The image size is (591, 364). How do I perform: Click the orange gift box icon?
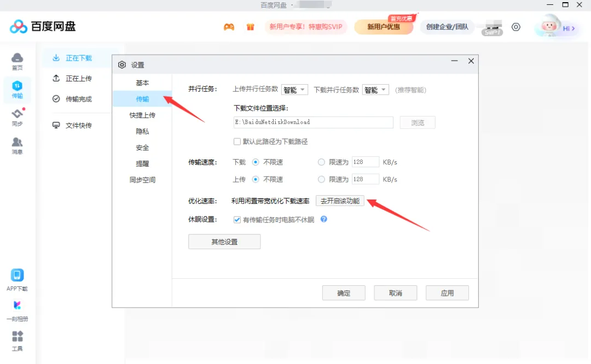tap(250, 27)
